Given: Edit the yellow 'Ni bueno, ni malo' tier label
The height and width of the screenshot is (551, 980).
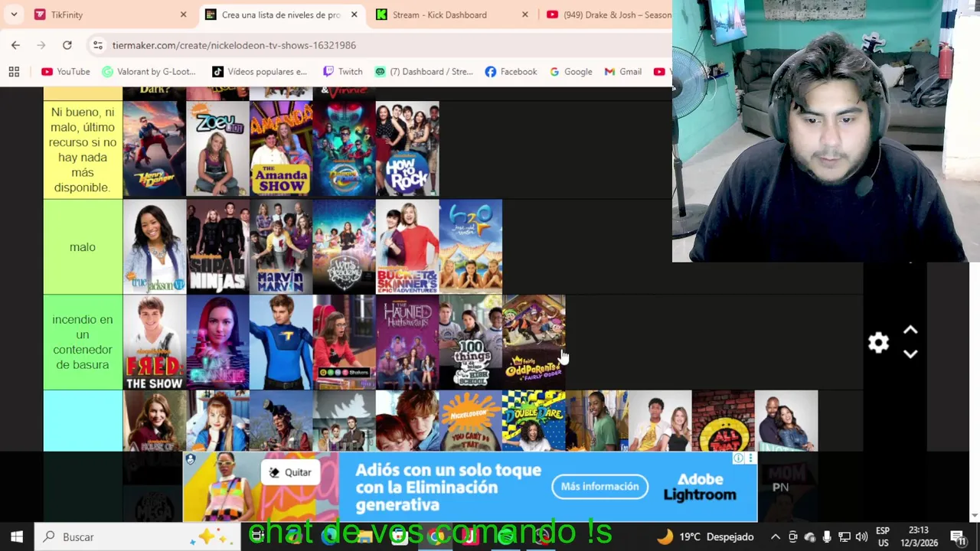Looking at the screenshot, I should coord(83,150).
